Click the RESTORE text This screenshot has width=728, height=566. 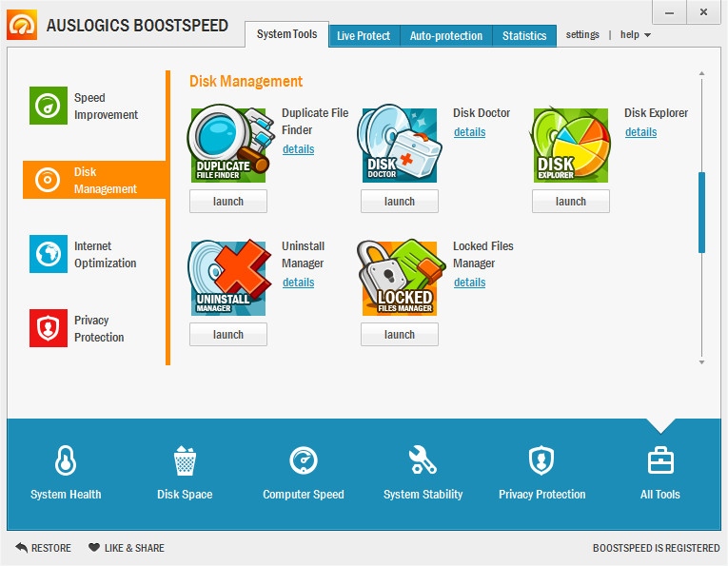click(51, 548)
